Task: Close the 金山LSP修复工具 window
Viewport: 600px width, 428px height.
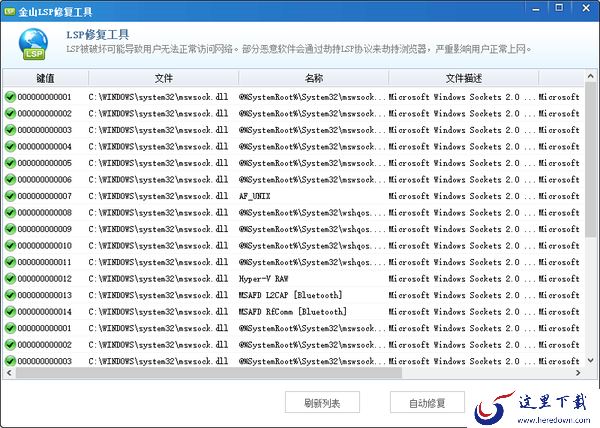Action: [x=586, y=8]
